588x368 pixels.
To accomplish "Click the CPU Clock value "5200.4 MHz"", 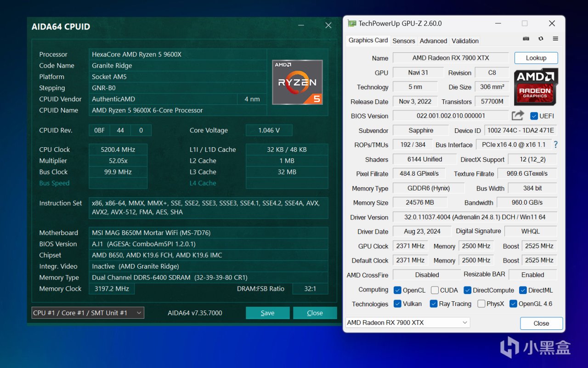I will pos(118,149).
